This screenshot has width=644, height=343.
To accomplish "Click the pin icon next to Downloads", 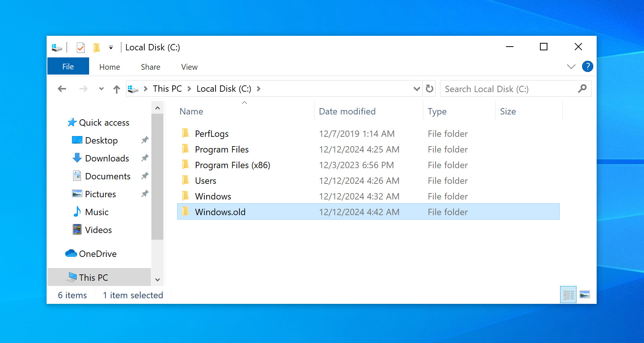I will 145,158.
